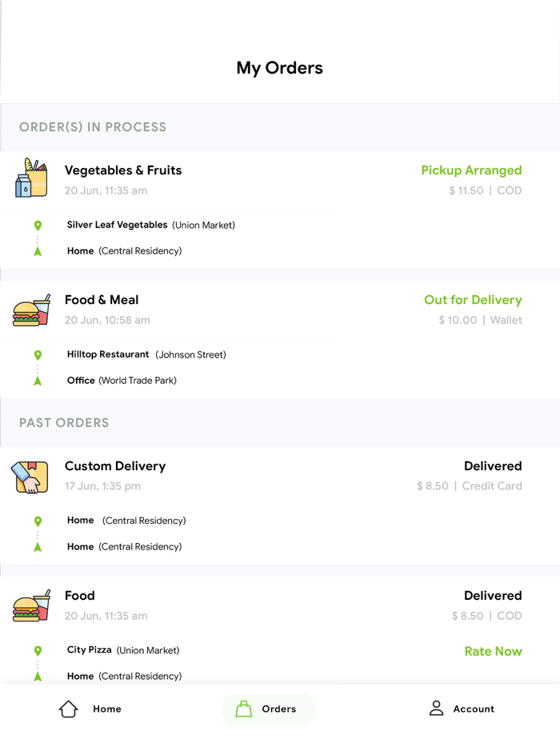This screenshot has width=560, height=747.
Task: Switch to the Orders tab
Action: 268,709
